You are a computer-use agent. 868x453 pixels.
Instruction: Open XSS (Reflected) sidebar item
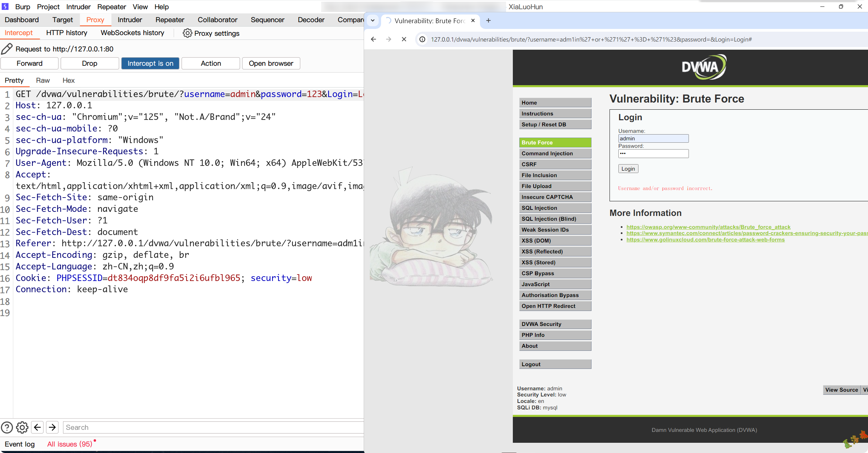coord(555,251)
